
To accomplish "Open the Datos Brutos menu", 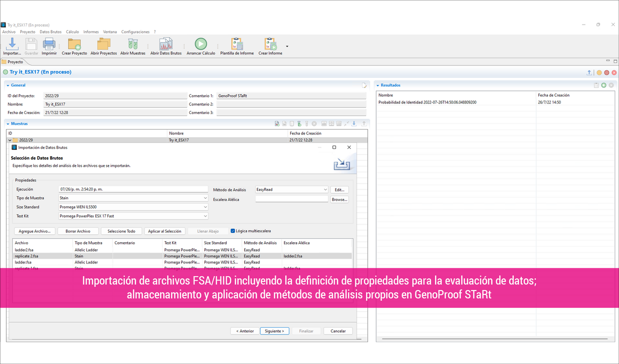I will tap(51, 32).
